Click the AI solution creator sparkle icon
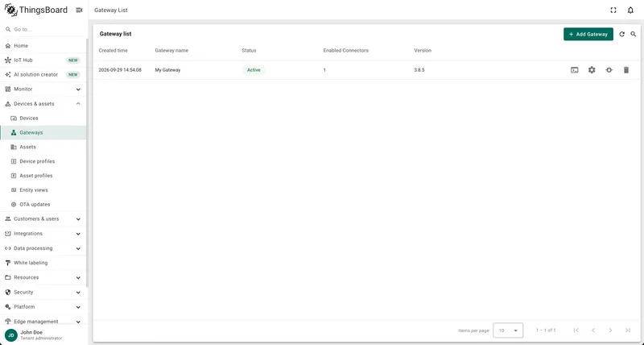This screenshot has width=644, height=345. 8,74
